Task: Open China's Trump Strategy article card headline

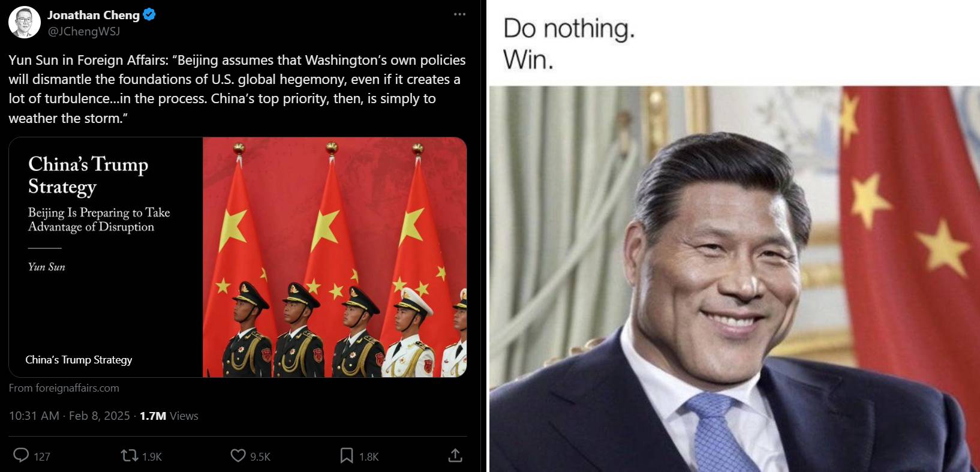Action: click(x=88, y=175)
